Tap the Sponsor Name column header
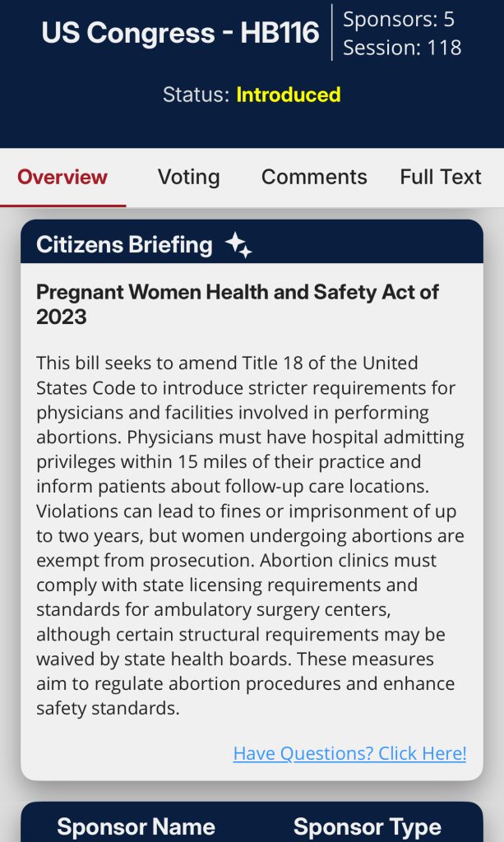This screenshot has height=842, width=504. [136, 826]
